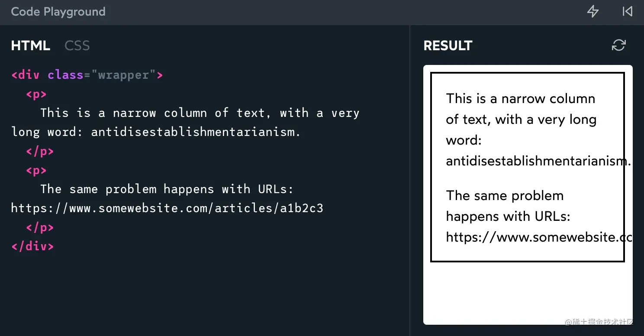
Task: Open the CSS tab
Action: [x=77, y=45]
